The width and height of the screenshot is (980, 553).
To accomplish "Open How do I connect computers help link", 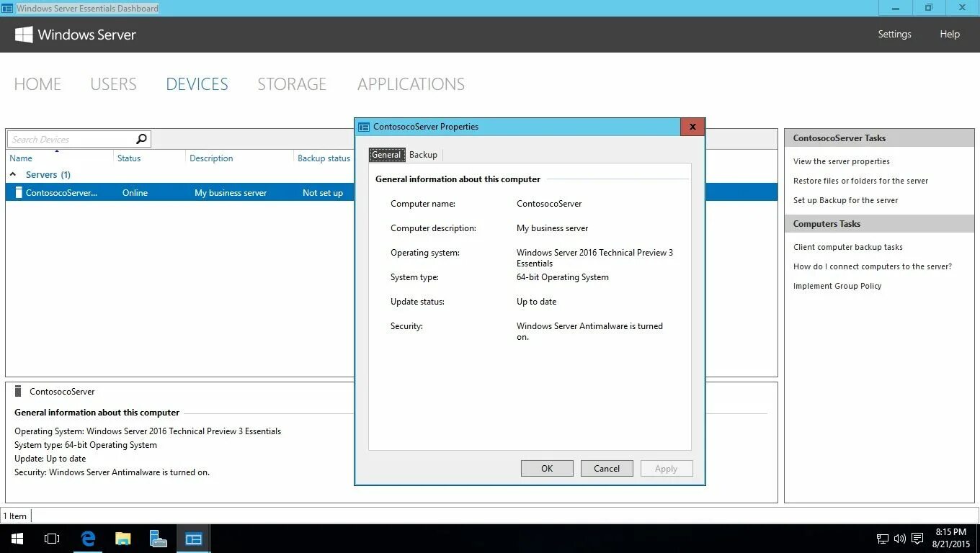I will pos(873,266).
